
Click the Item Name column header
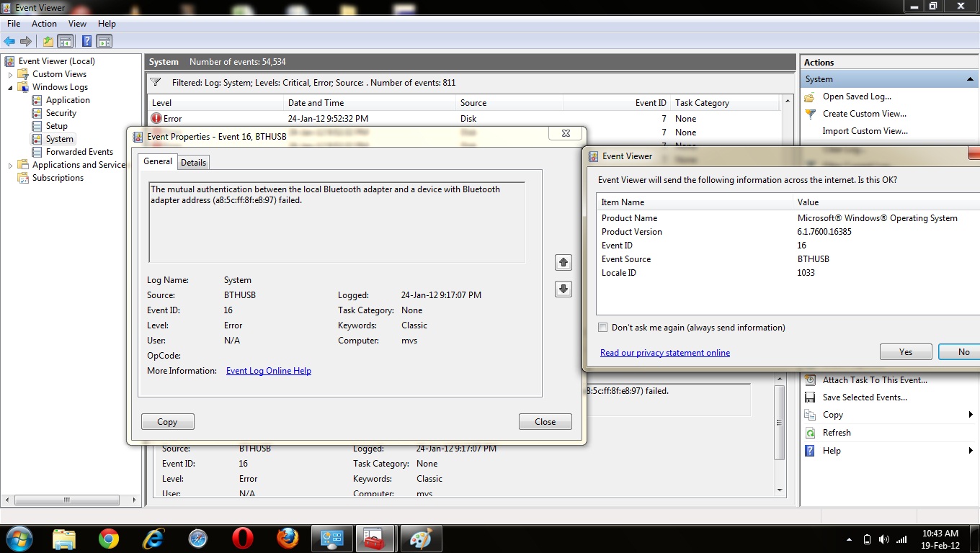(694, 202)
